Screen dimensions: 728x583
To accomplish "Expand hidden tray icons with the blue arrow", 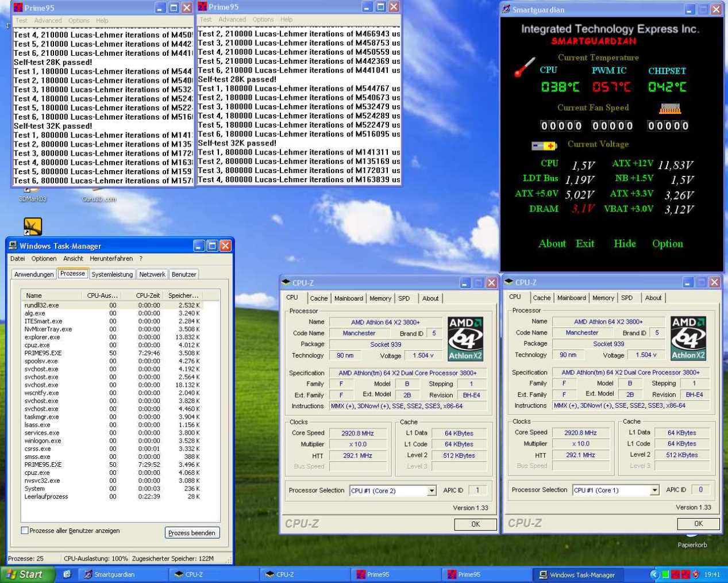I will [654, 574].
